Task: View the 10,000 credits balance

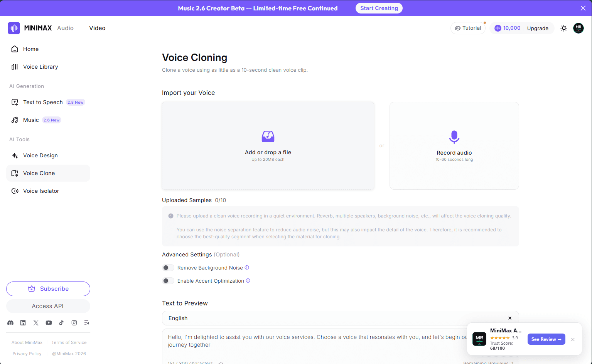Action: point(508,28)
